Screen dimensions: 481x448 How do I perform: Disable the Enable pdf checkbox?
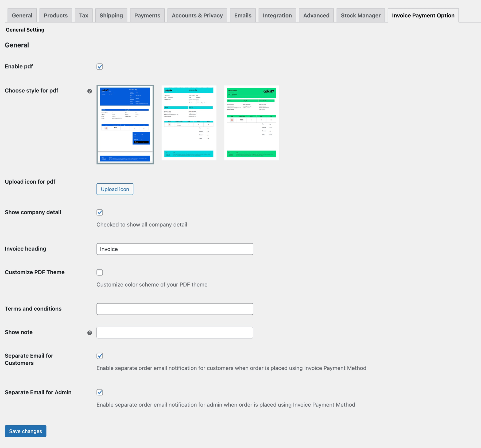click(x=99, y=67)
